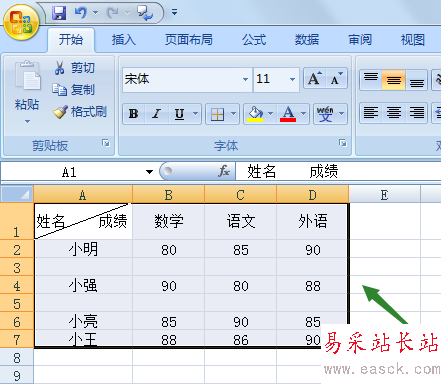Undo the last action
The height and width of the screenshot is (384, 441).
[81, 13]
